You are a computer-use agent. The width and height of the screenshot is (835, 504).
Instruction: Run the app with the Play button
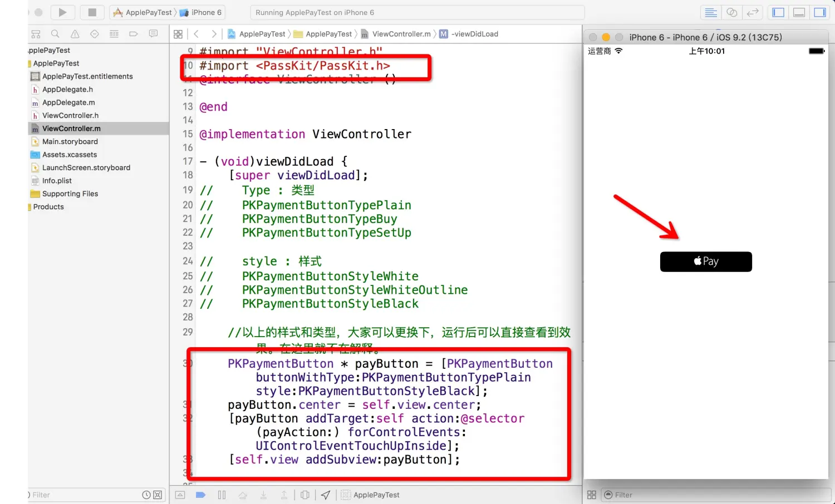62,12
